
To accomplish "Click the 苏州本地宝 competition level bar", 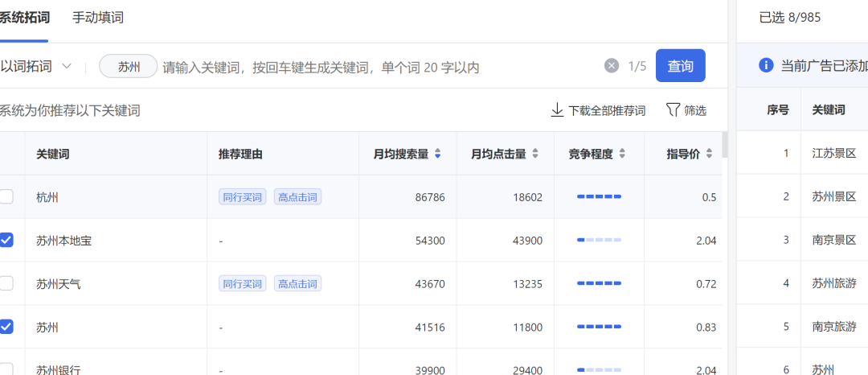I will click(x=599, y=240).
